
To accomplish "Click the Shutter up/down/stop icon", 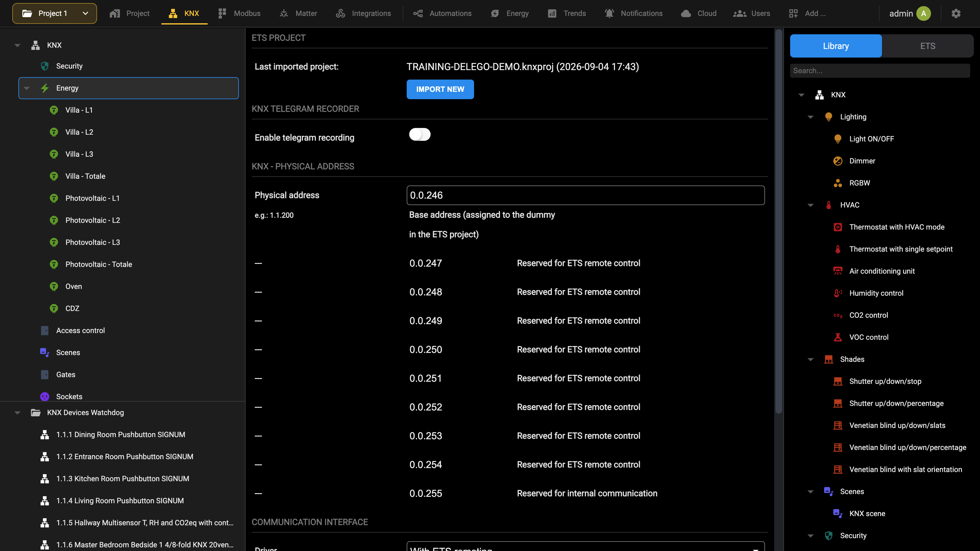I will point(837,382).
